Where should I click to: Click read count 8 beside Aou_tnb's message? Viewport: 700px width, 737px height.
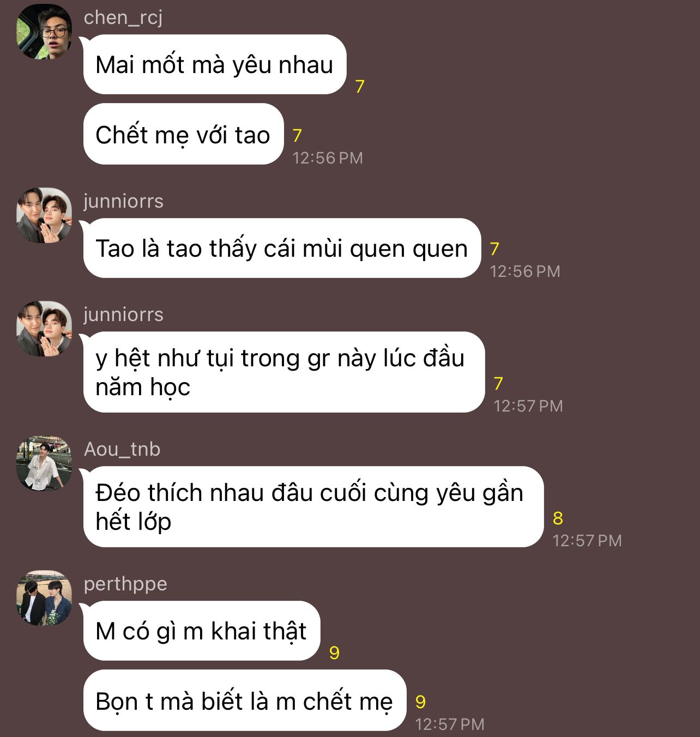click(558, 518)
